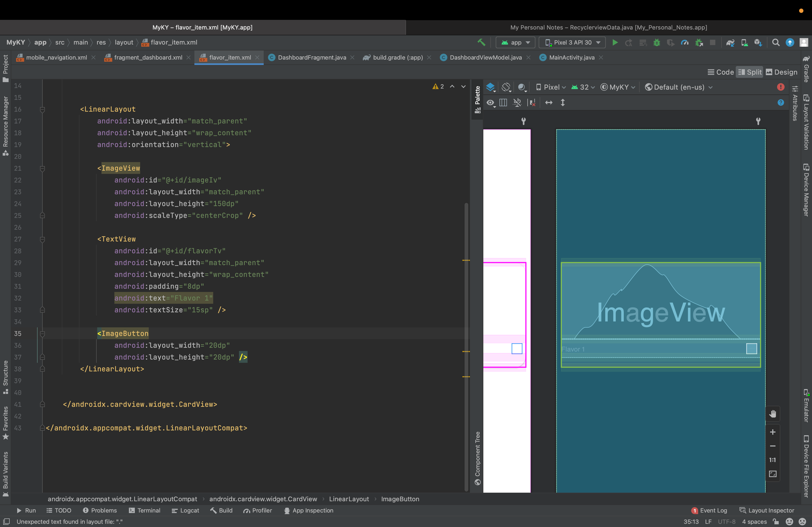Open the Terminal tool window
The height and width of the screenshot is (527, 812).
click(145, 511)
